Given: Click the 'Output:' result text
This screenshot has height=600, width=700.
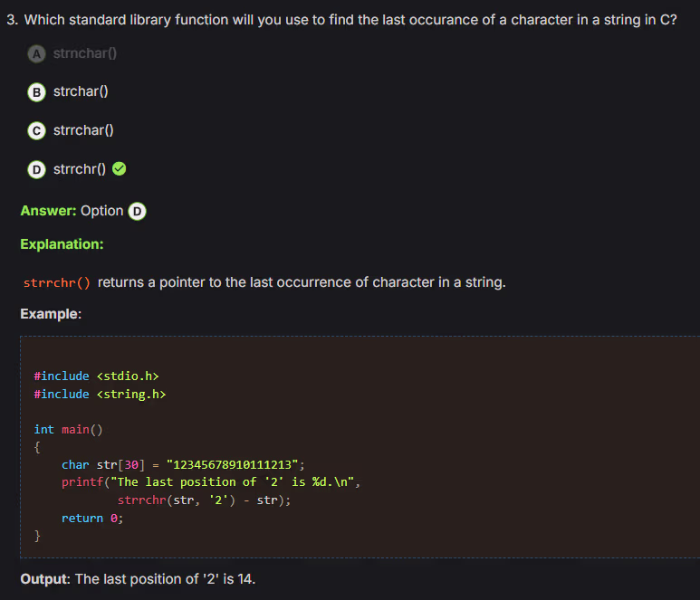Looking at the screenshot, I should coord(138,579).
